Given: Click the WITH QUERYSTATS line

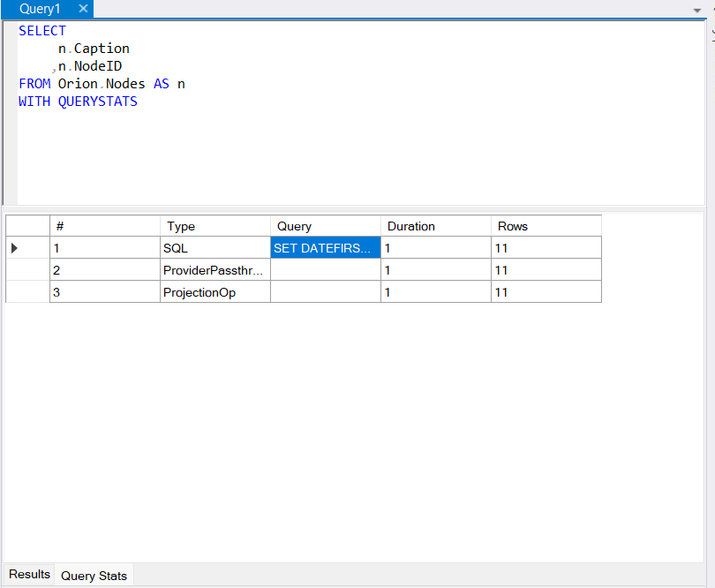Looking at the screenshot, I should [78, 102].
